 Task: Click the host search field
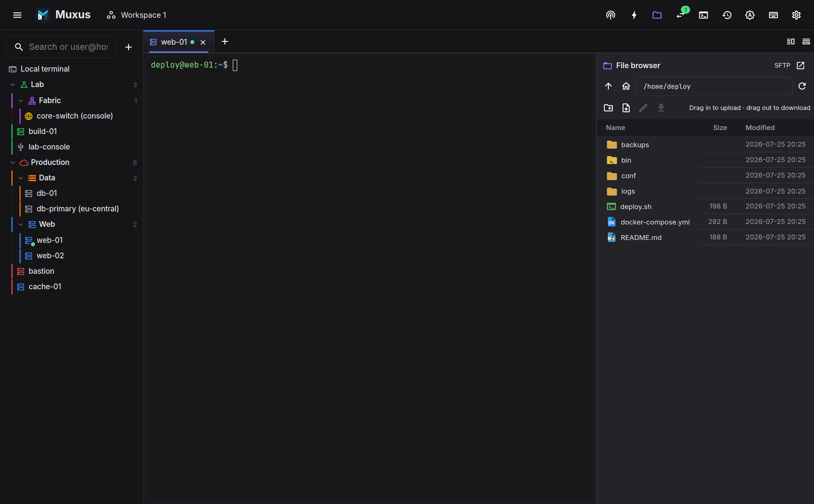point(61,47)
